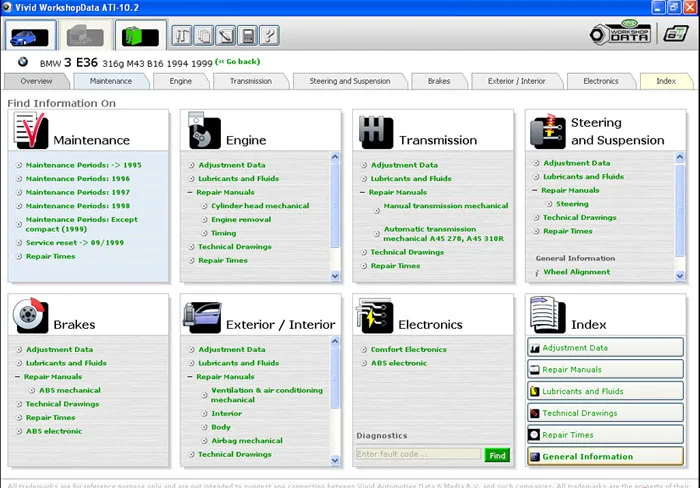The image size is (700, 488).
Task: Select the grey truck vehicle icon
Action: point(85,36)
